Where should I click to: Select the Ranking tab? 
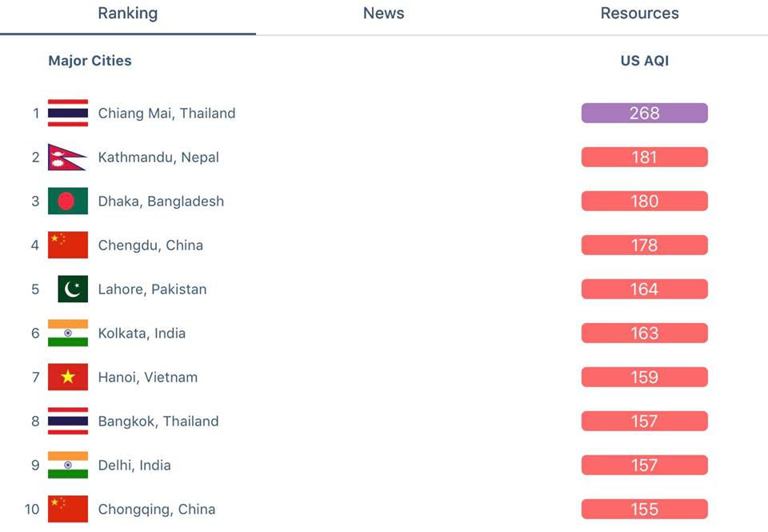click(x=128, y=14)
